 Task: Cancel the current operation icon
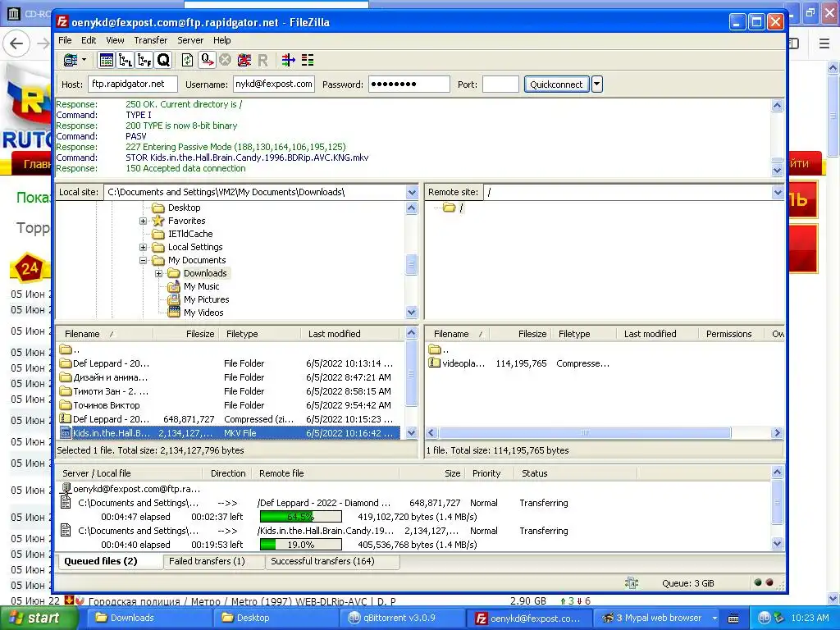pyautogui.click(x=225, y=60)
